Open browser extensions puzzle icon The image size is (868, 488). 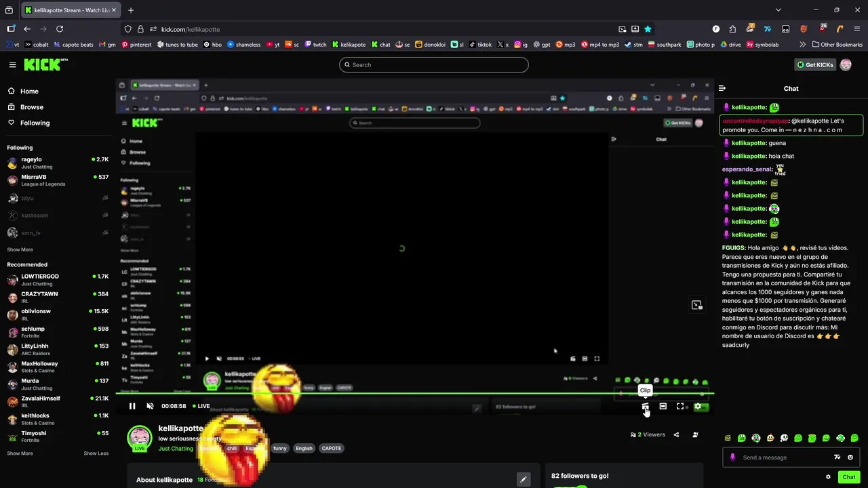732,29
